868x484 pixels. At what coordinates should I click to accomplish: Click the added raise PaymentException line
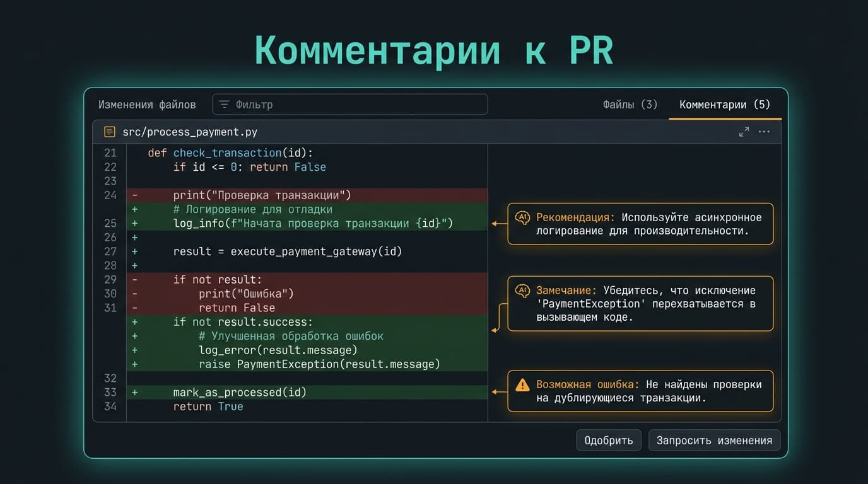click(307, 364)
